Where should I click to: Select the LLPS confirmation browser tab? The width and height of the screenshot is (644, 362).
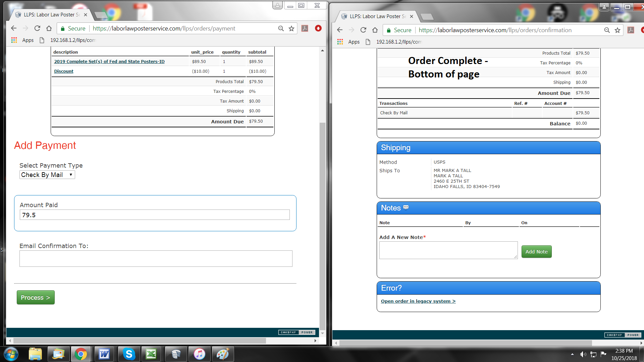point(377,16)
